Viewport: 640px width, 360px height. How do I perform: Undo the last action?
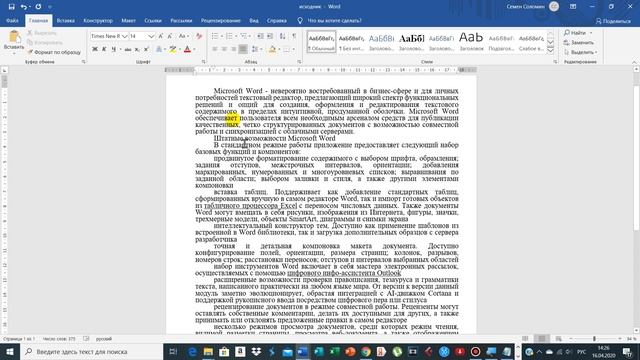click(x=24, y=7)
